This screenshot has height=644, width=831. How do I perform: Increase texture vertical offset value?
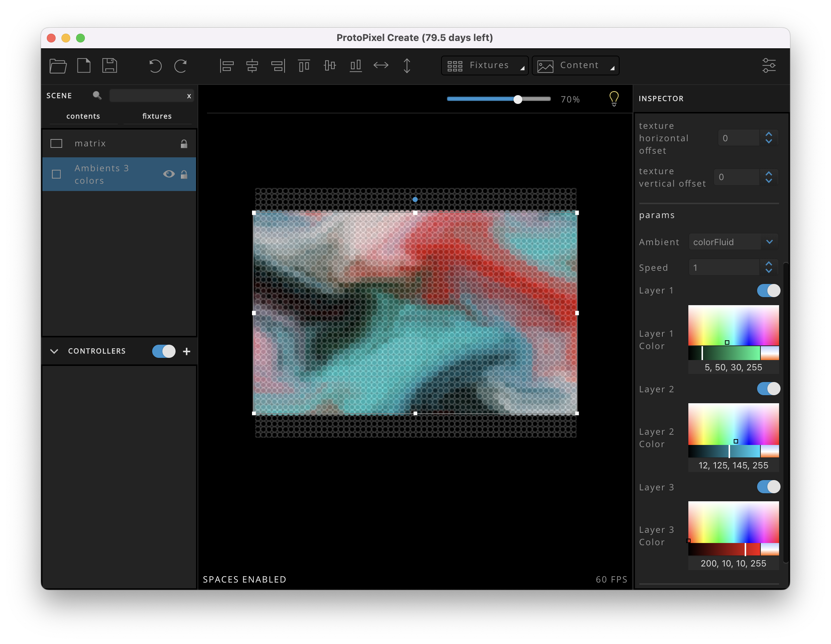click(768, 173)
